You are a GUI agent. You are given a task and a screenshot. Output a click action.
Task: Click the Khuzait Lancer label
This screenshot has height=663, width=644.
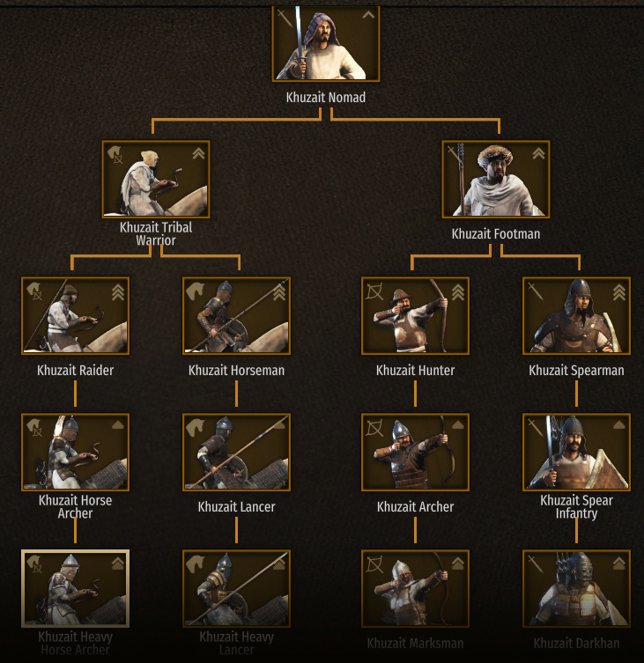coord(236,506)
